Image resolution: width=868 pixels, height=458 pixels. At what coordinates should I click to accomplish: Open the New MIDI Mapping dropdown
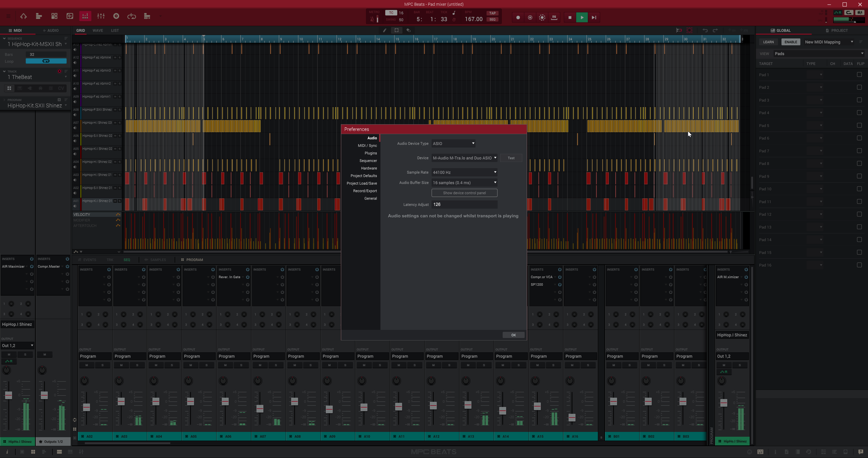829,42
